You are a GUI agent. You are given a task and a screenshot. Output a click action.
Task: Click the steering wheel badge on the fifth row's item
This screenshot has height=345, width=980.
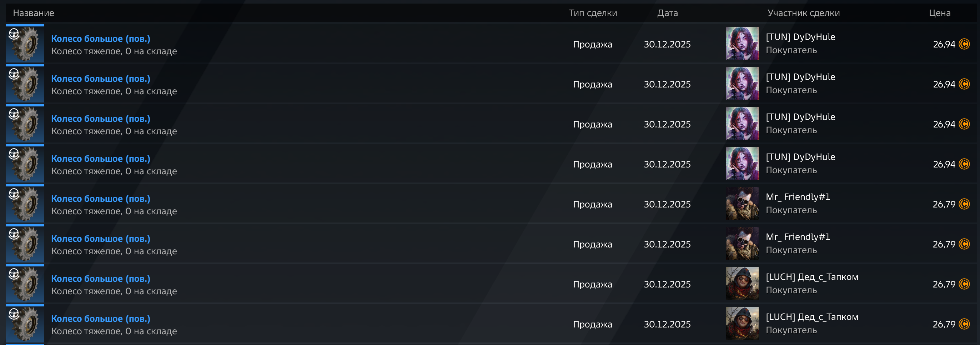coord(14,194)
